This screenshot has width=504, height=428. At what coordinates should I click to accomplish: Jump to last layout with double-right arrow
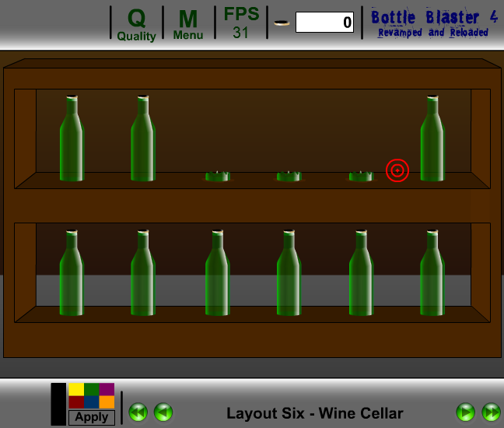point(491,412)
